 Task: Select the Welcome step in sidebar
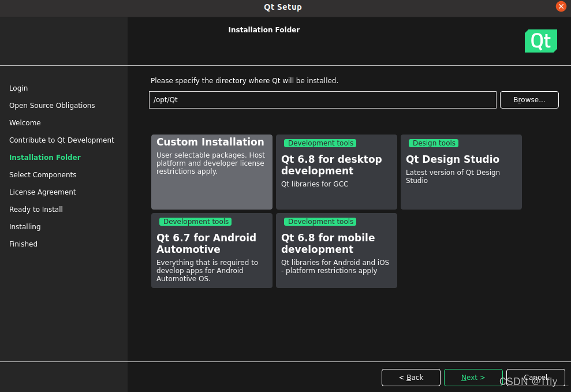click(x=25, y=122)
